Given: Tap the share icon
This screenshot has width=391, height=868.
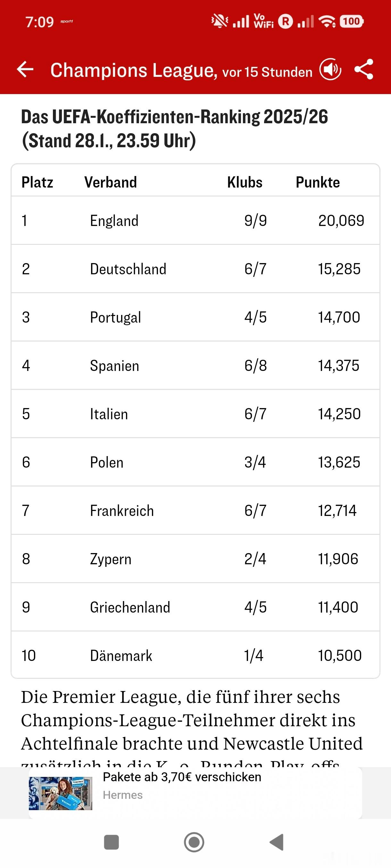Looking at the screenshot, I should [364, 69].
